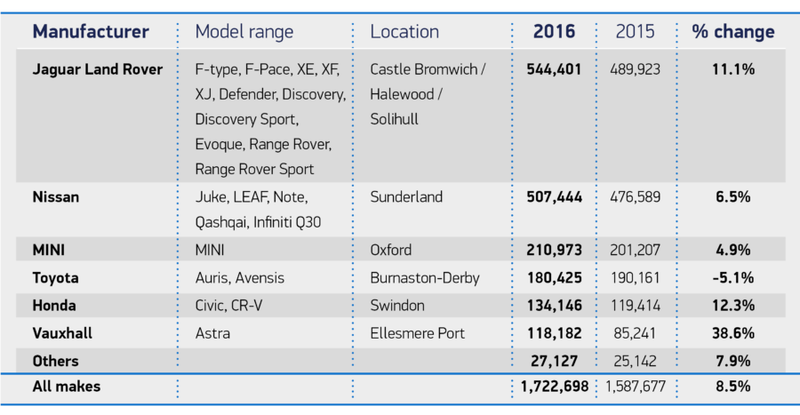Click the 7.9% change cell
Screen dimensions: 800x415
tap(733, 361)
